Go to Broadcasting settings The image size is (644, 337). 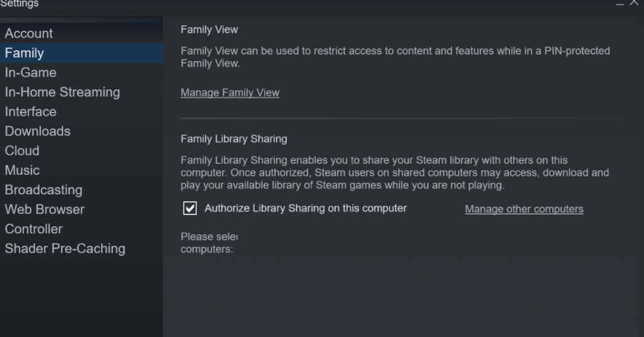[x=43, y=189]
